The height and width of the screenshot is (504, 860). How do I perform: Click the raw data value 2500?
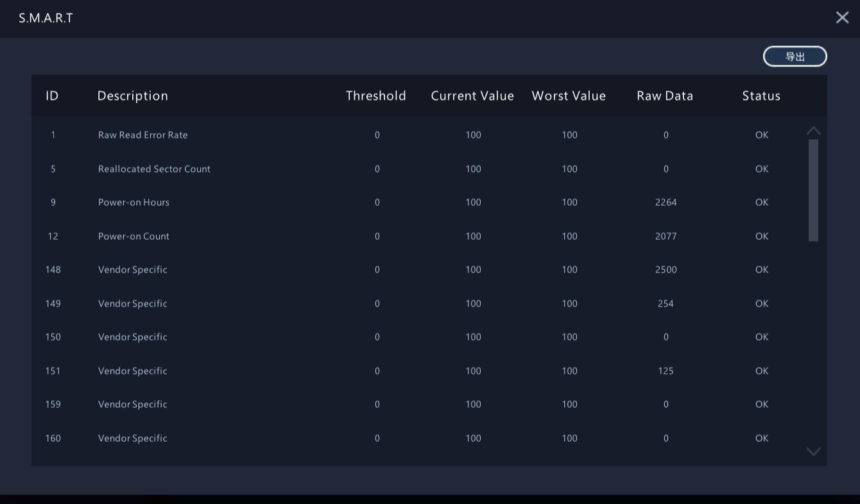coord(666,269)
